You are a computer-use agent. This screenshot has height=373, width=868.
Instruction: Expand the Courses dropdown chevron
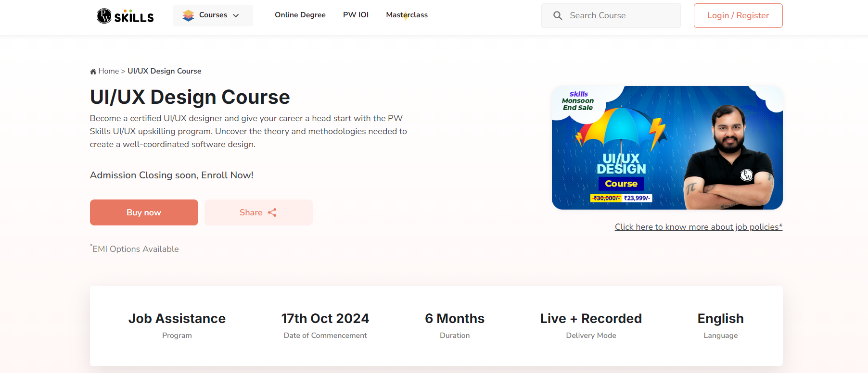pos(236,15)
